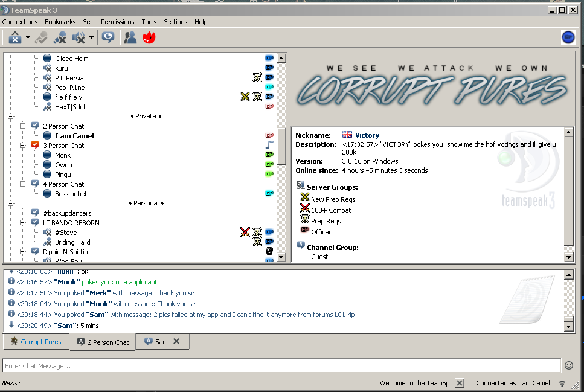This screenshot has width=584, height=392.
Task: Click the 4 Person Chat channel icon
Action: coord(35,184)
